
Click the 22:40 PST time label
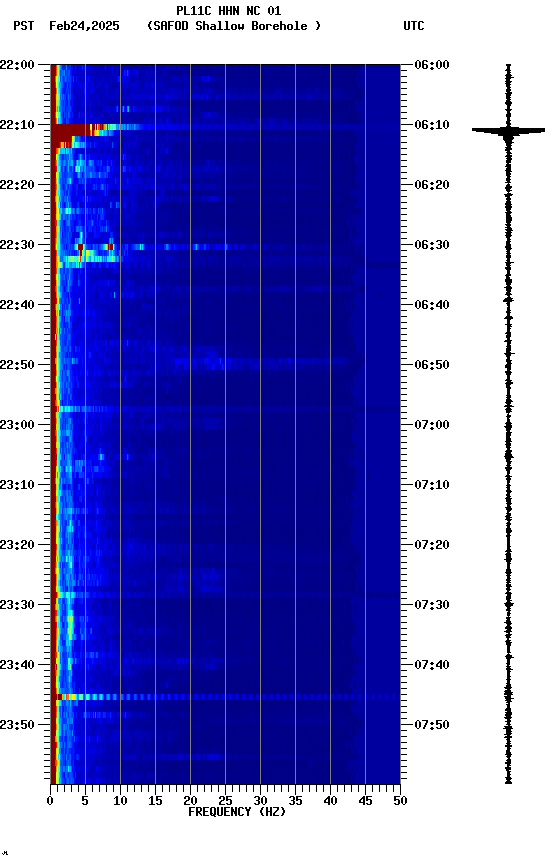tap(17, 305)
